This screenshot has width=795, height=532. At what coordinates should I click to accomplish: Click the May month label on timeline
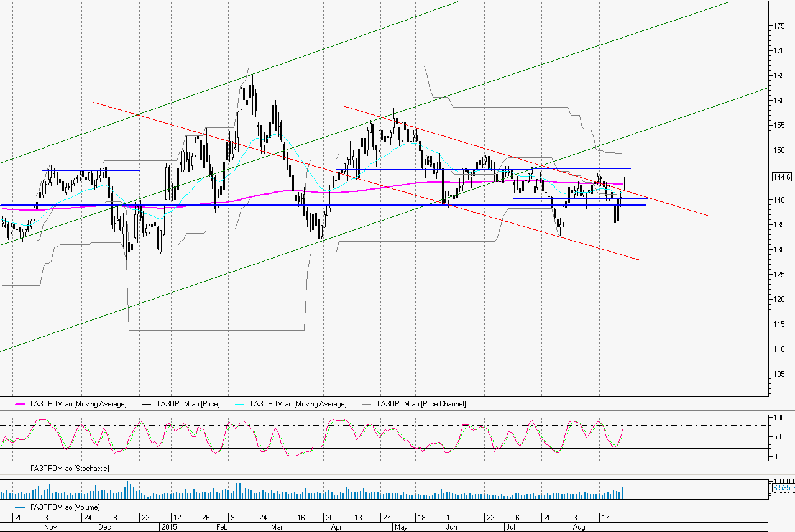pos(401,526)
